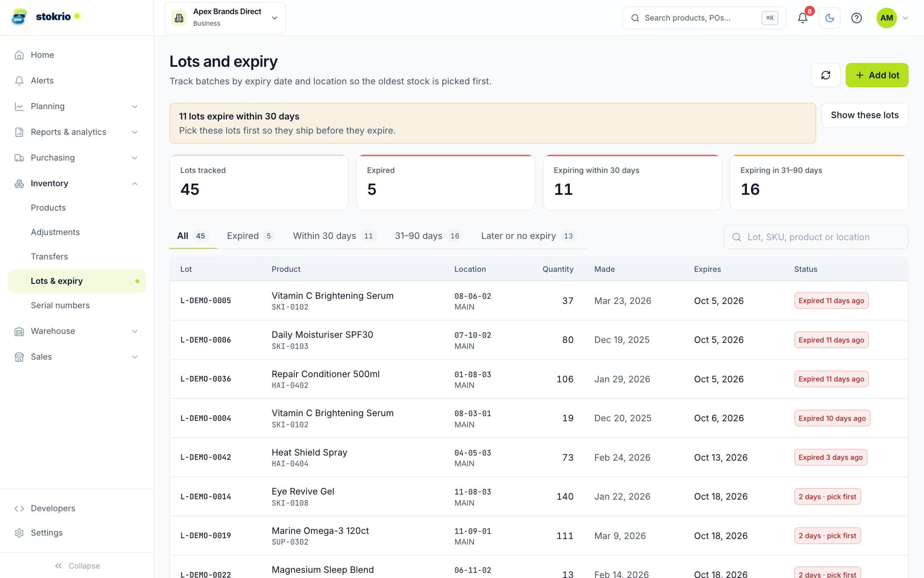Open the Apex Brands Direct business switcher
The height and width of the screenshot is (578, 924).
click(225, 18)
